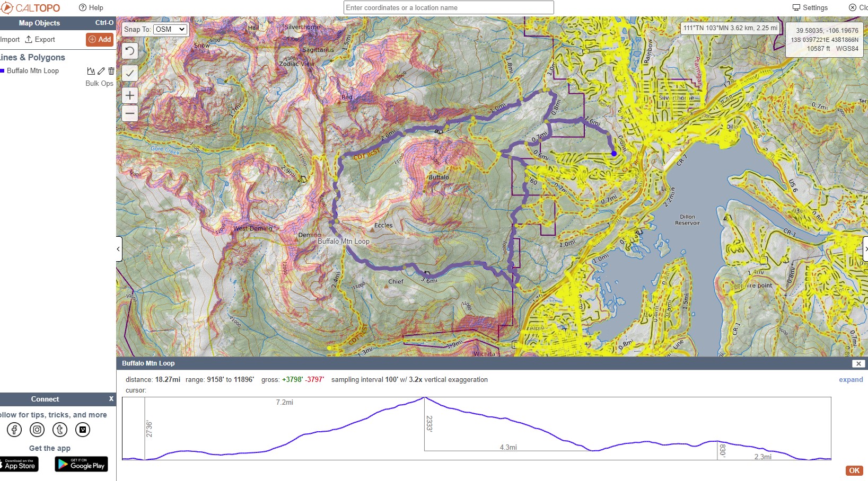Screen dimensions: 868x481
Task: Delete Buffalo Mtn Loop with the trash icon
Action: point(111,71)
